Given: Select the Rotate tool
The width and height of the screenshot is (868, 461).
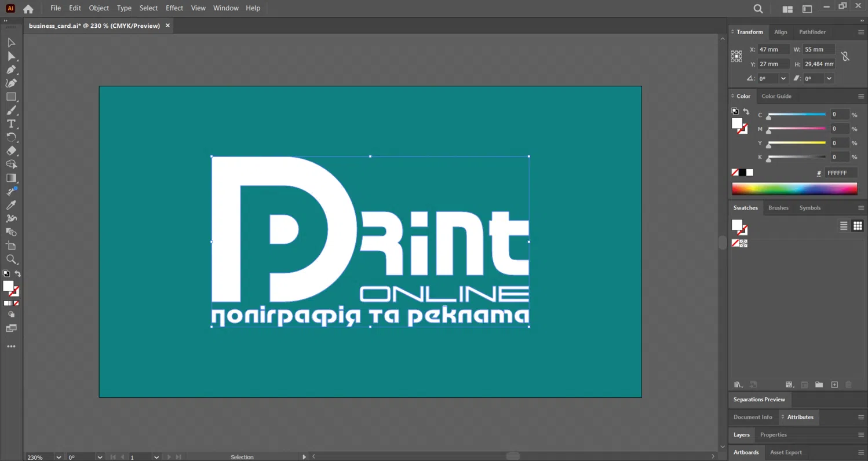Looking at the screenshot, I should click(x=11, y=137).
